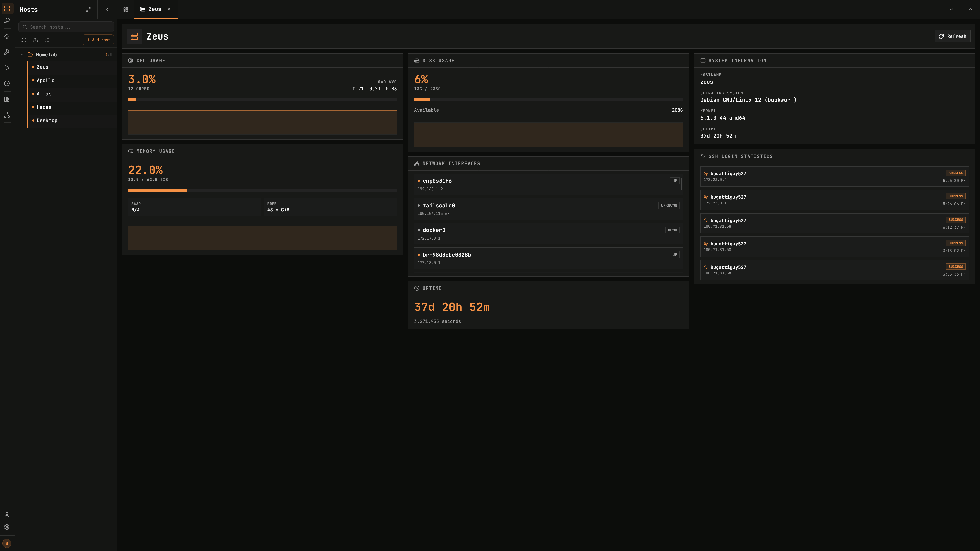
Task: Click the DOWN status badge for docker0
Action: [x=672, y=230]
